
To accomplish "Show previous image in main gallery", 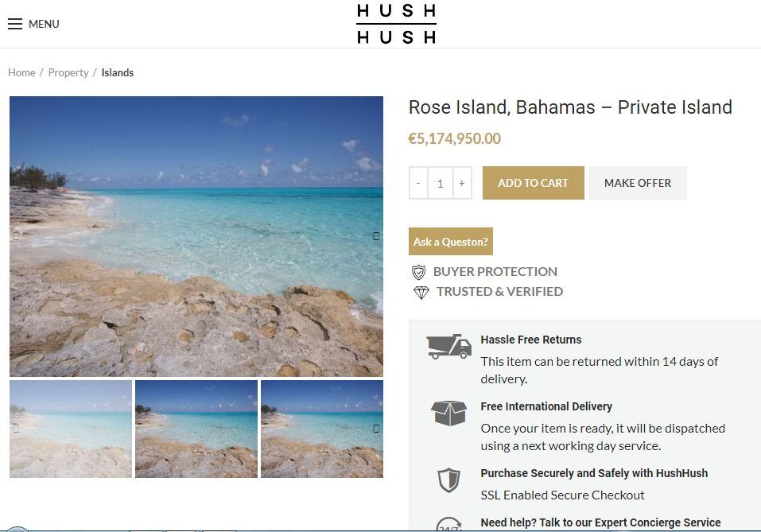I will [16, 236].
